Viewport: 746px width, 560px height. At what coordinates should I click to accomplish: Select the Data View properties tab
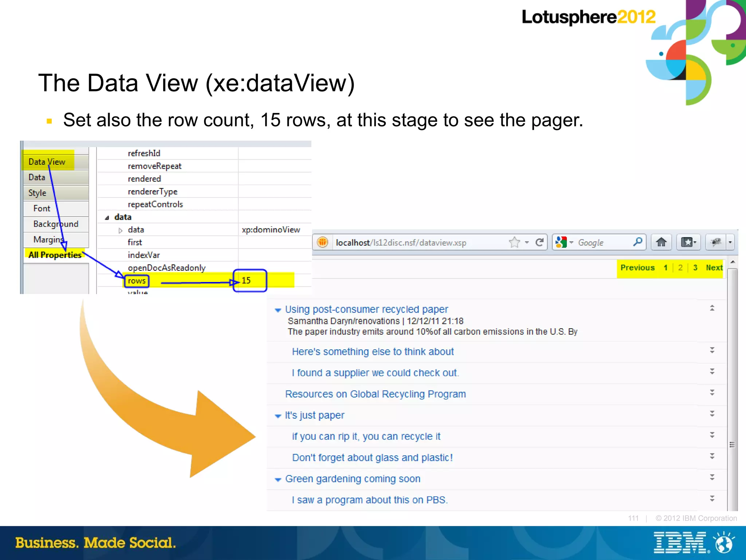(x=56, y=162)
